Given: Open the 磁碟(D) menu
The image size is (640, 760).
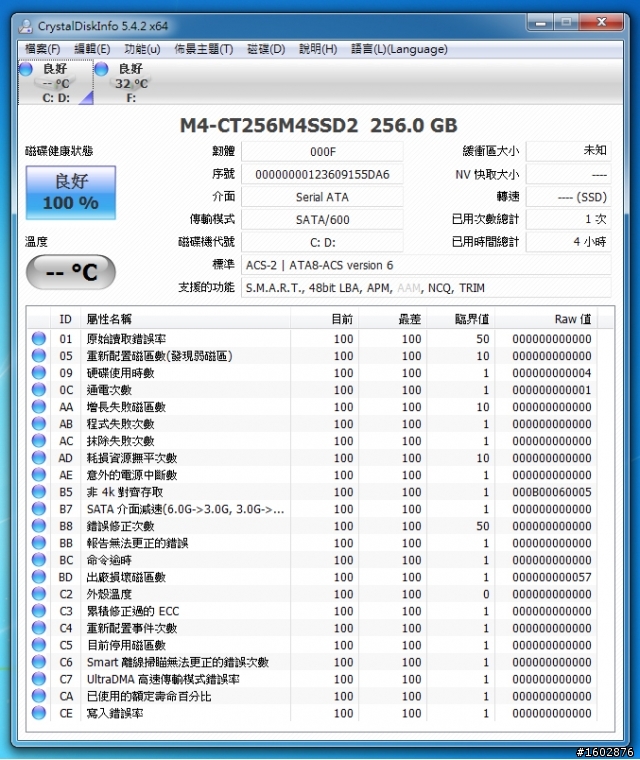Looking at the screenshot, I should [266, 49].
